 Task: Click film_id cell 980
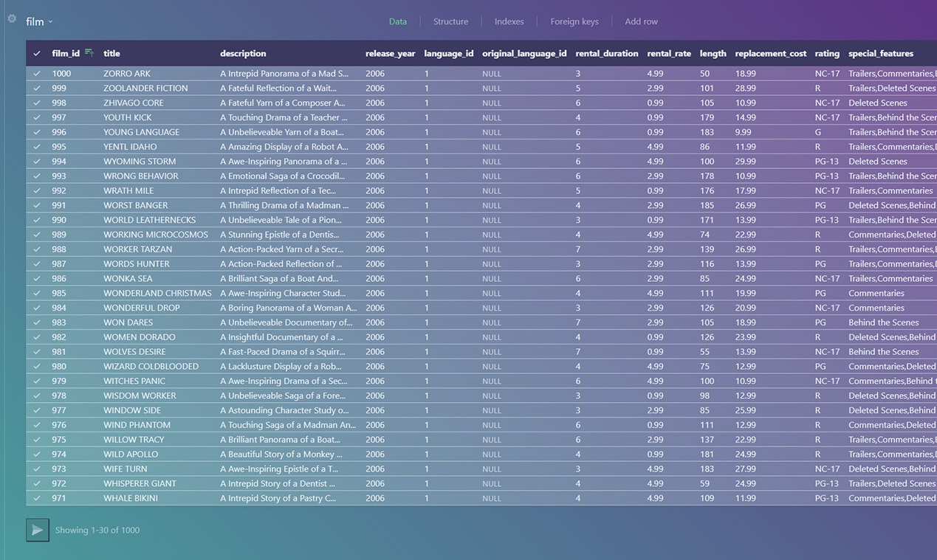point(59,367)
